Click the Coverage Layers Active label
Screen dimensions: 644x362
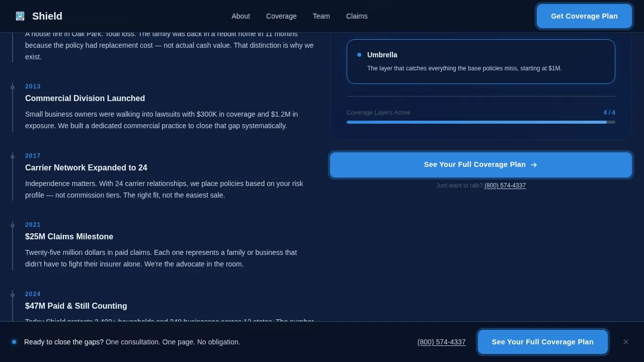click(378, 113)
